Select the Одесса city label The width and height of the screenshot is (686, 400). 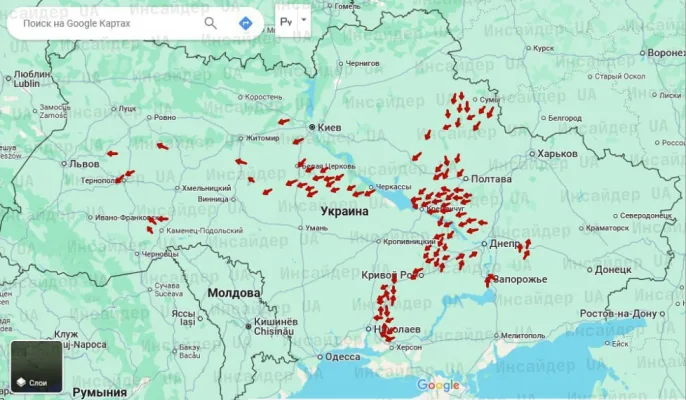(343, 357)
